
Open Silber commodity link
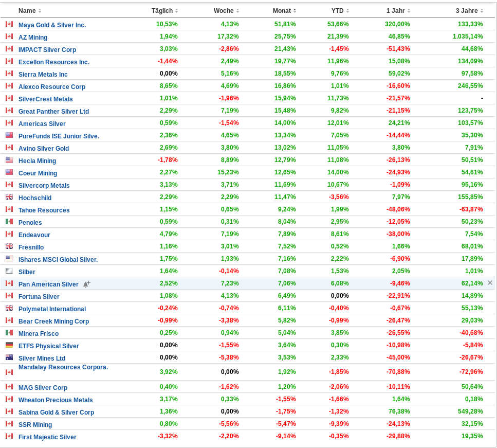[27, 272]
